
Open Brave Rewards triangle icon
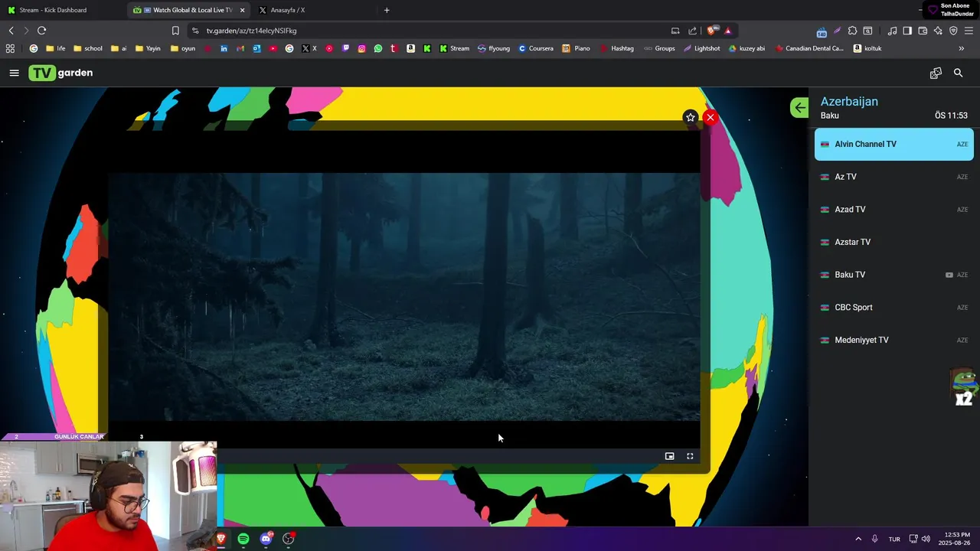click(x=728, y=31)
